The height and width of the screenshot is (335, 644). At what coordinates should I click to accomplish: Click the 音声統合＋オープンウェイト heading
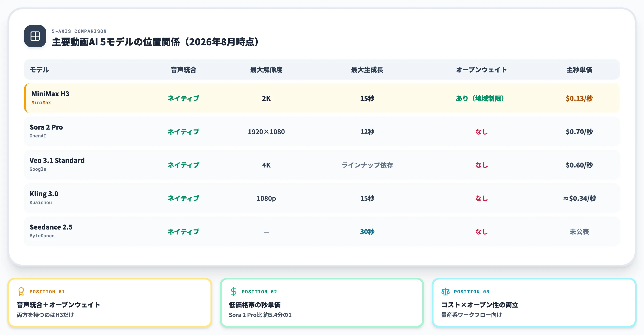coord(59,305)
